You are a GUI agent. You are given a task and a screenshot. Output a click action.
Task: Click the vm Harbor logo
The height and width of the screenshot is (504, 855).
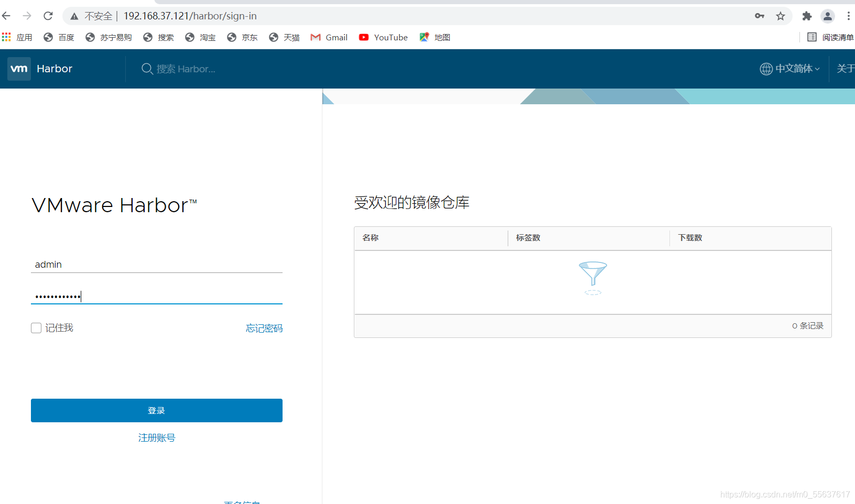(19, 69)
